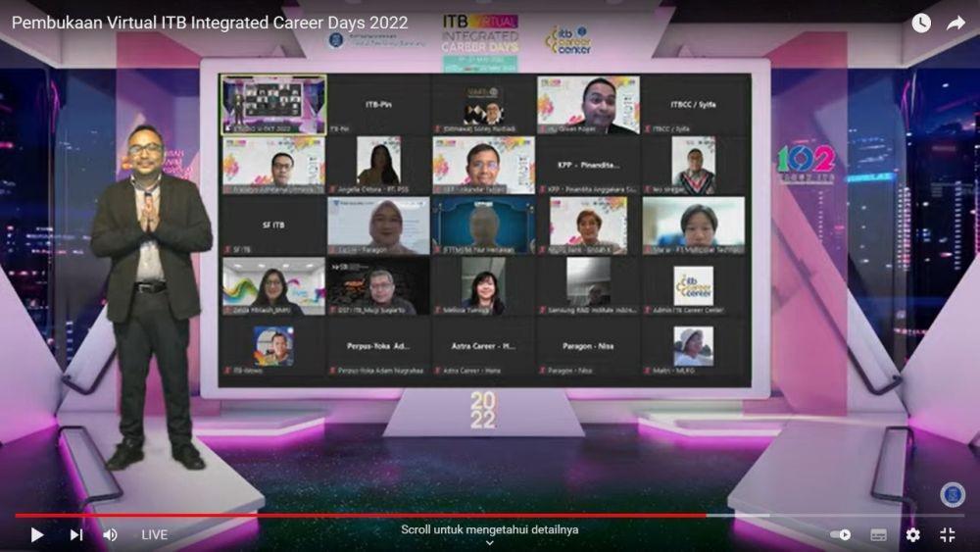Click 'Scroll untuk mengetahui detailnya' text
980x552 pixels.
pyautogui.click(x=489, y=529)
